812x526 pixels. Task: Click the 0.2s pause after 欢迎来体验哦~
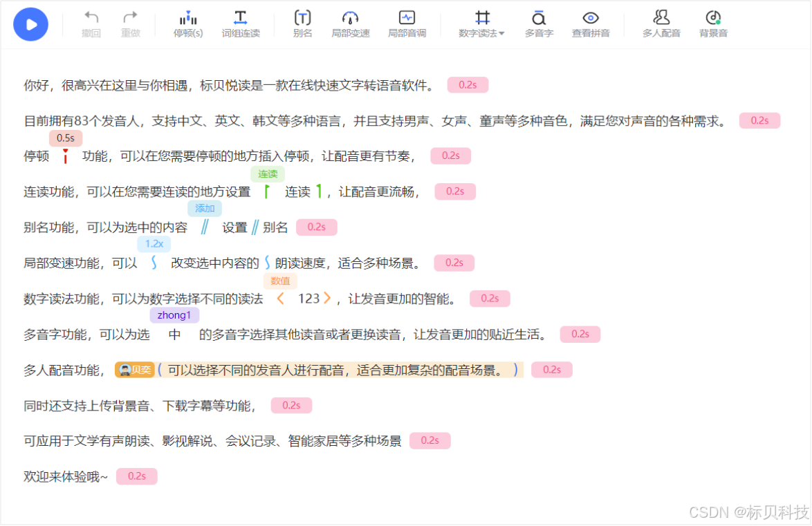point(137,476)
